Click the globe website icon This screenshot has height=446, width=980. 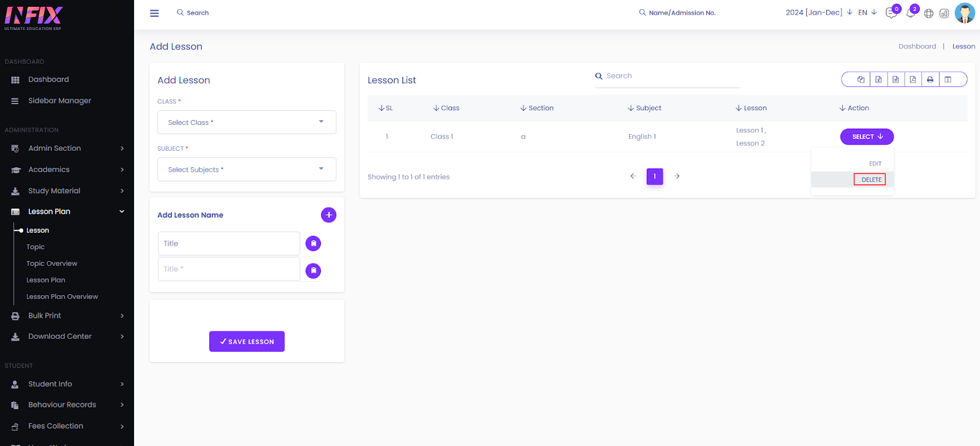pos(929,13)
